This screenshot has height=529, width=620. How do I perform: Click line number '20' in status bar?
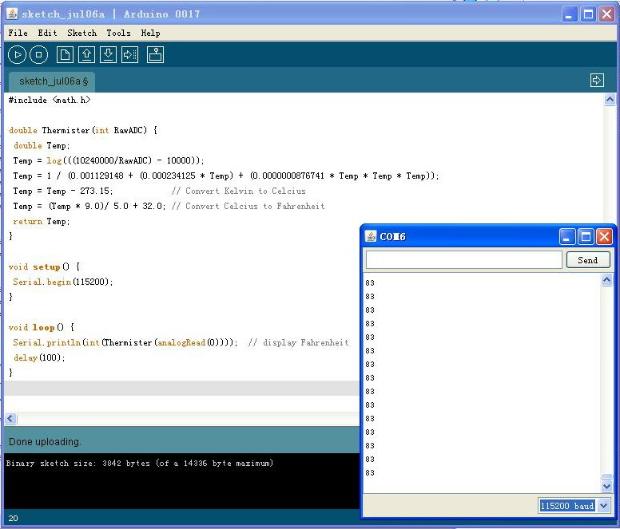[x=13, y=518]
